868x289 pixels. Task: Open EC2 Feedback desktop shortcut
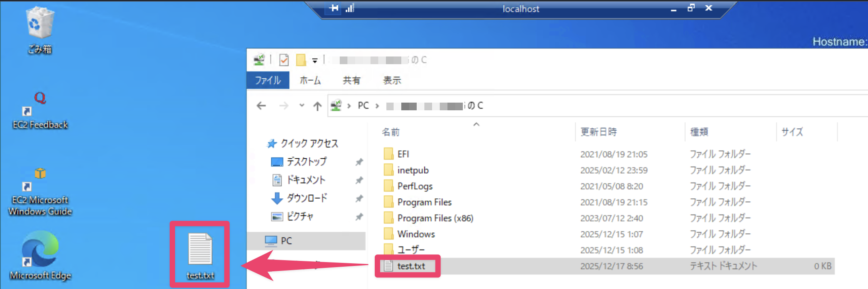[40, 111]
